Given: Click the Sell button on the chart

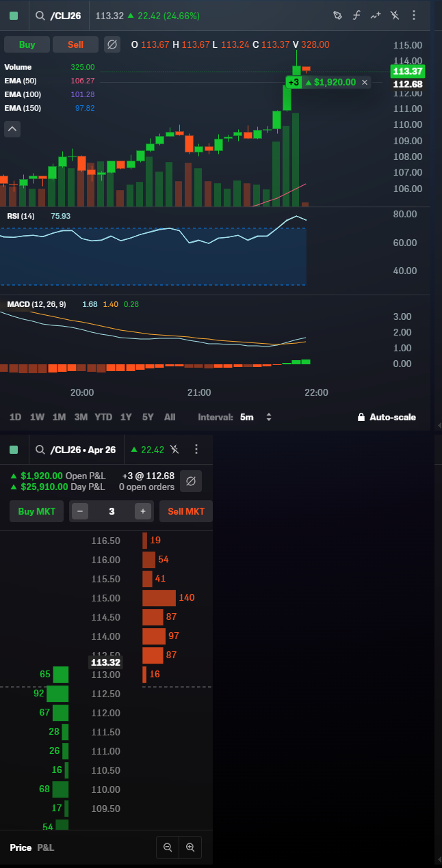Looking at the screenshot, I should pos(76,44).
